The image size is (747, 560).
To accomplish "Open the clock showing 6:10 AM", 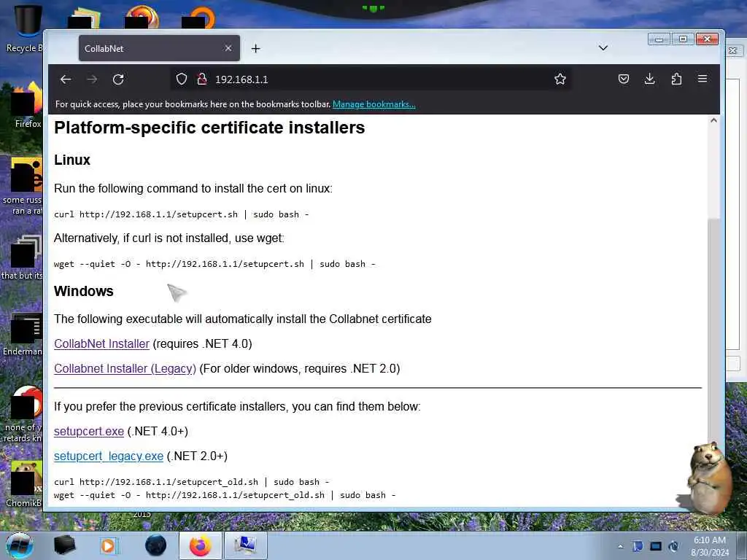I will [709, 545].
